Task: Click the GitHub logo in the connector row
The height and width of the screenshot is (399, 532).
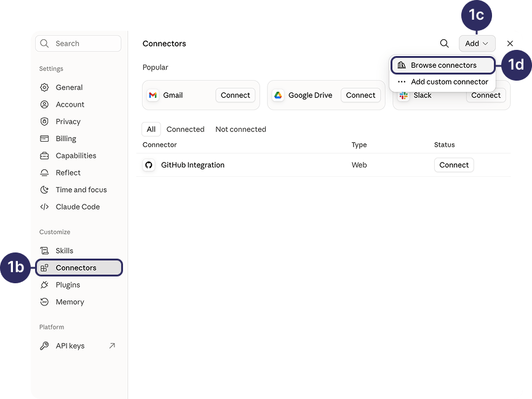Action: [x=149, y=165]
